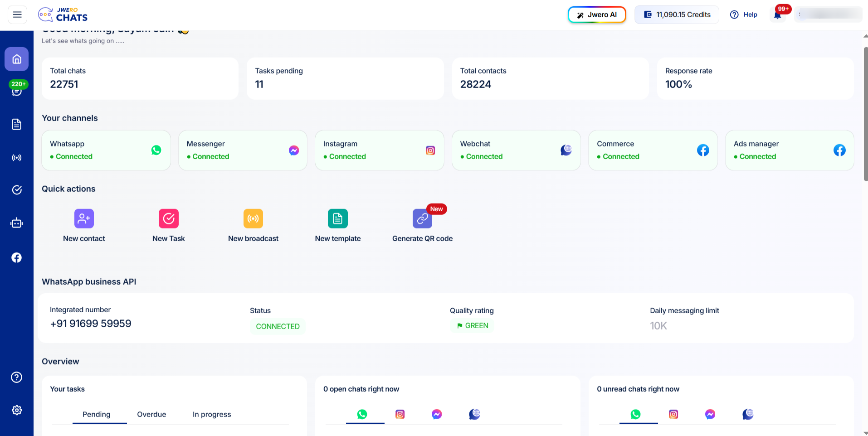The height and width of the screenshot is (436, 868).
Task: View the 11,090.15 Credits balance
Action: point(677,15)
